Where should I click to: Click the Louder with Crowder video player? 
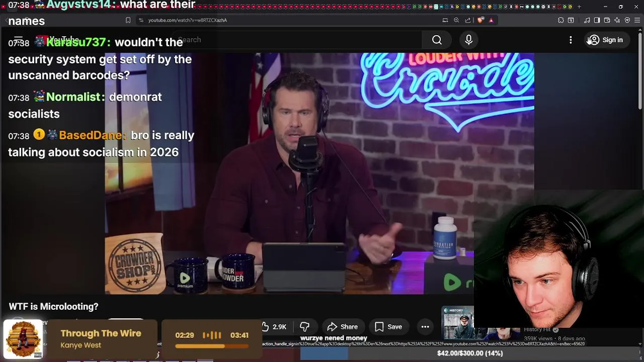point(319,173)
